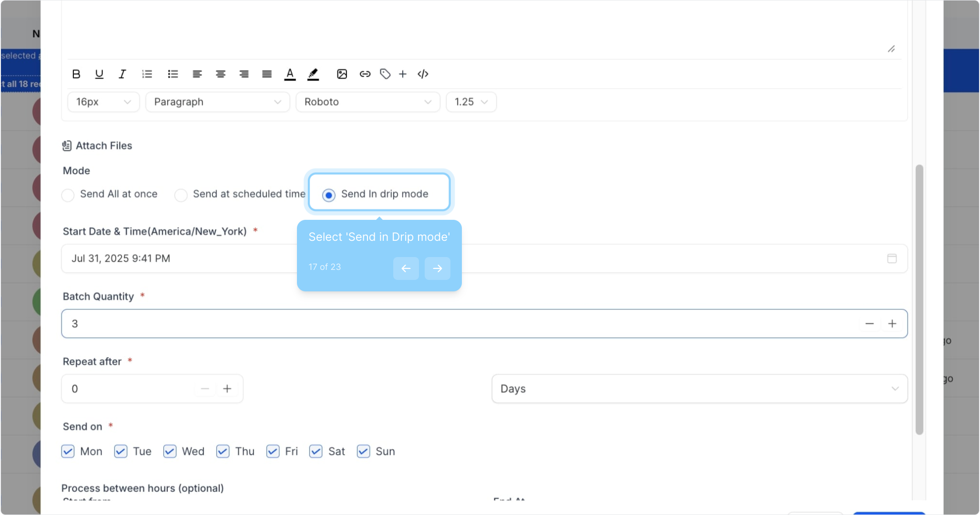Apply italic text formatting
This screenshot has height=515, width=980.
(122, 74)
